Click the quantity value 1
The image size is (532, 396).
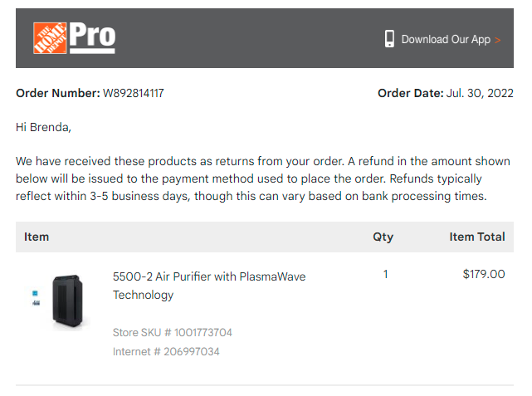tap(385, 274)
